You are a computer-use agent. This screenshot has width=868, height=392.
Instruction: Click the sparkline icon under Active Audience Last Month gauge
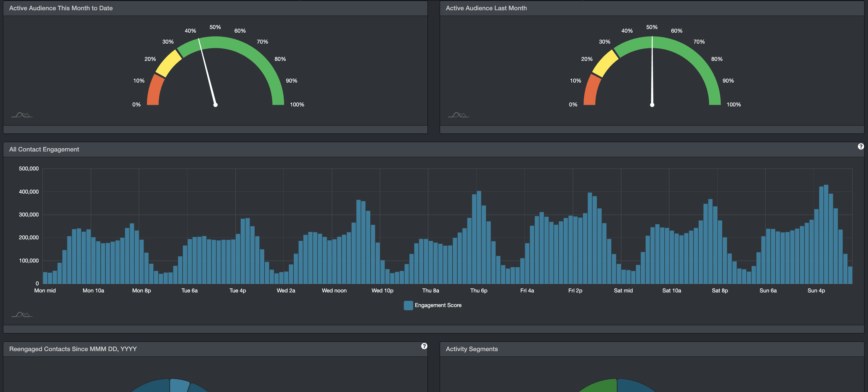coord(458,114)
